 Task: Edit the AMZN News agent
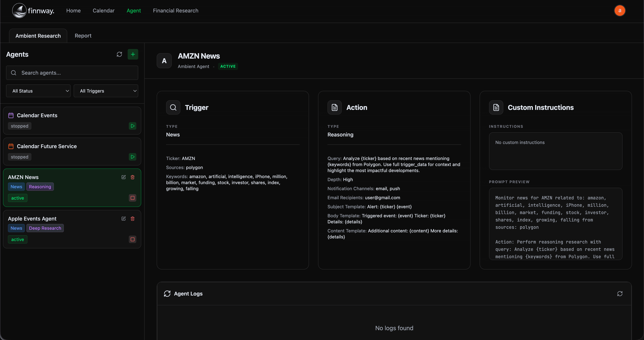coord(124,177)
